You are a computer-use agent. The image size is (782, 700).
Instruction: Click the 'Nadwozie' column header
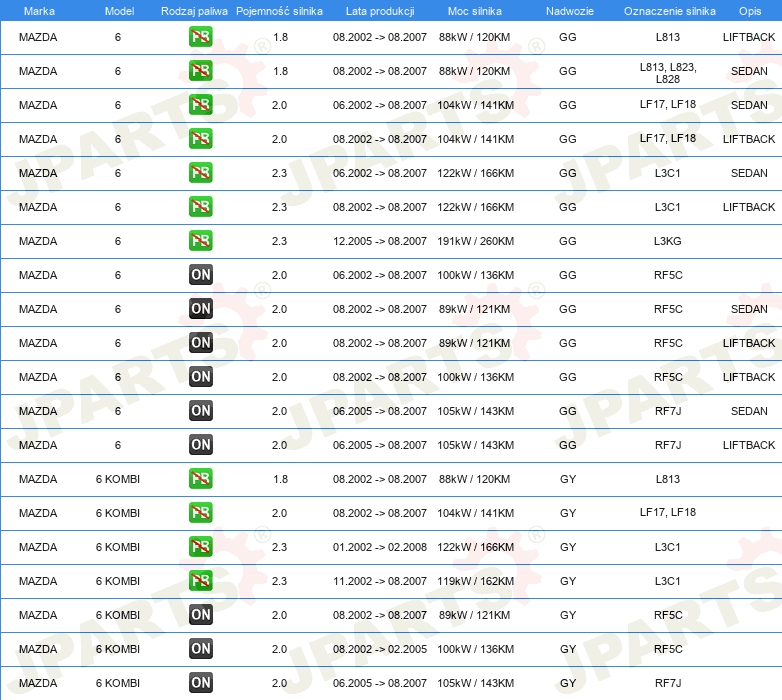pyautogui.click(x=567, y=11)
